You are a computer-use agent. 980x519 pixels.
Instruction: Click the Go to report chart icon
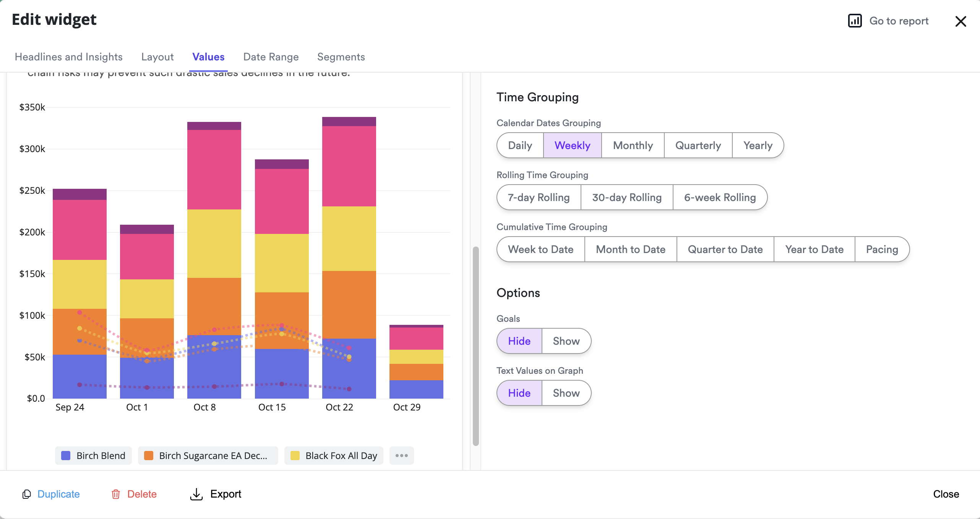(x=855, y=21)
